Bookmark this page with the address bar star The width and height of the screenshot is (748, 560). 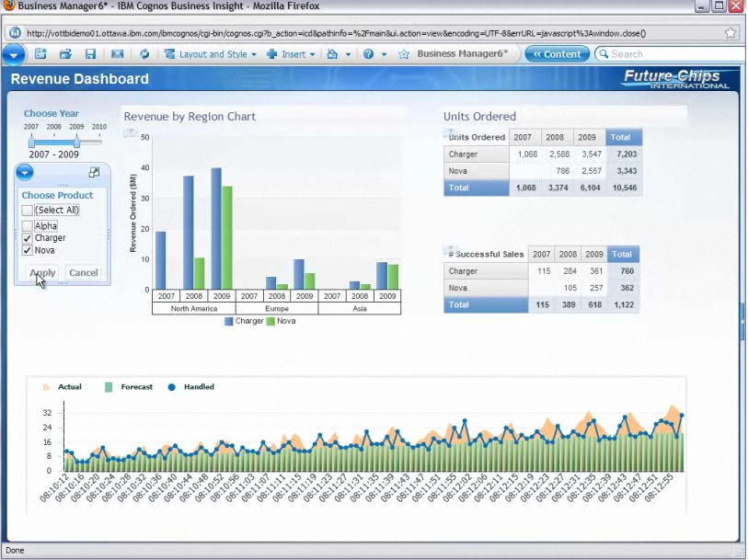[x=731, y=32]
